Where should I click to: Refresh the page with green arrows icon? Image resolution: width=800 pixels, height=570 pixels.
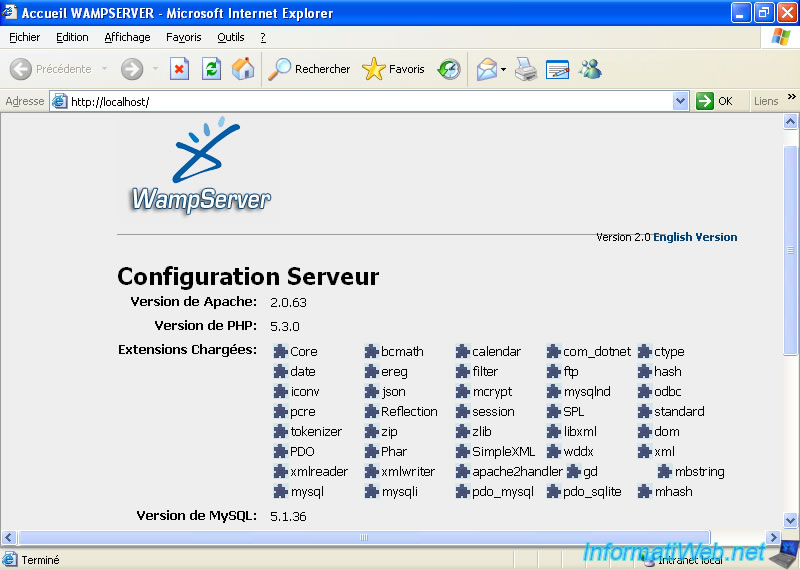(x=211, y=69)
